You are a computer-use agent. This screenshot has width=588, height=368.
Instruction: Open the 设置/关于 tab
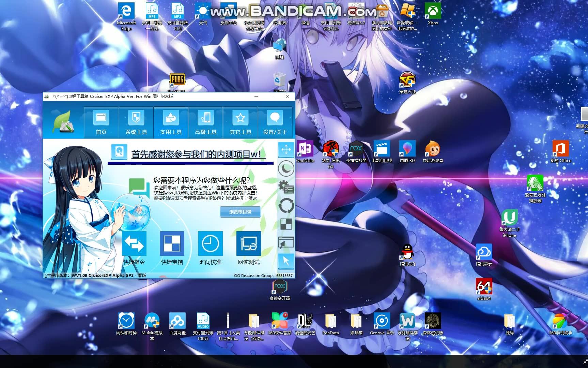pyautogui.click(x=275, y=122)
